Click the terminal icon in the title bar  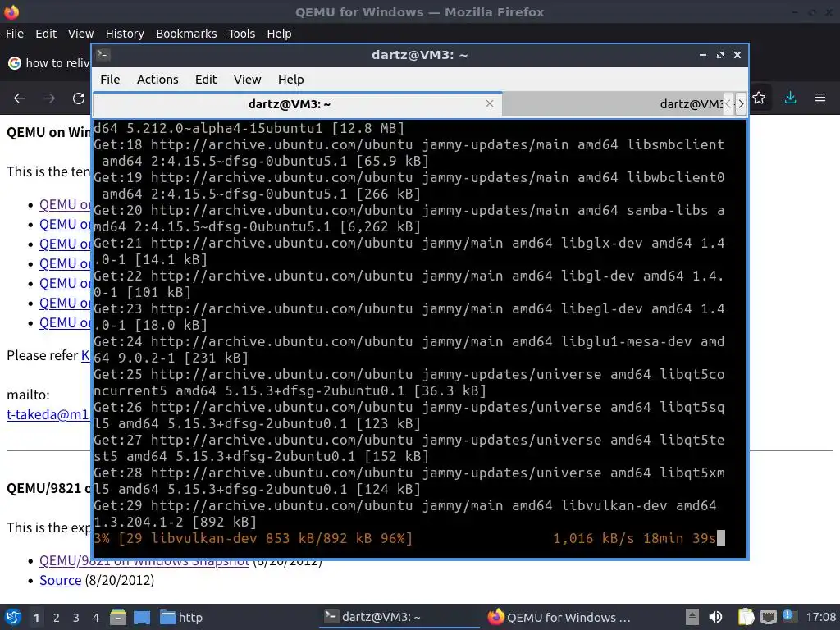point(103,55)
